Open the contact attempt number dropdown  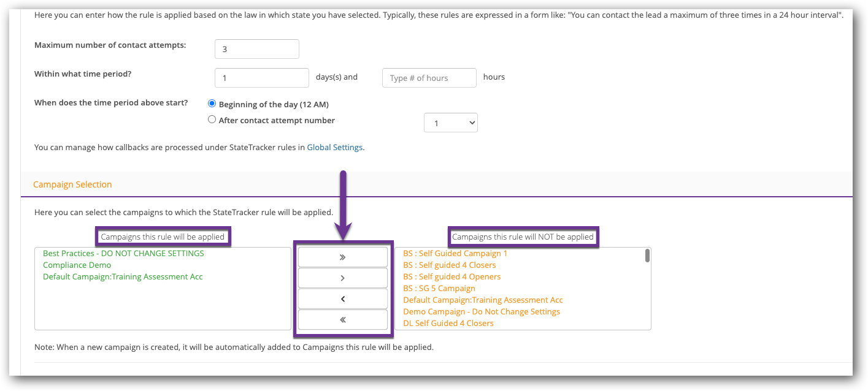coord(450,123)
